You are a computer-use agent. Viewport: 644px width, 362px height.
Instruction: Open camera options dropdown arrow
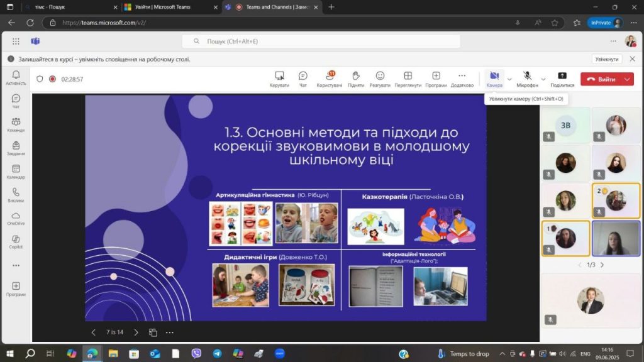pyautogui.click(x=509, y=79)
